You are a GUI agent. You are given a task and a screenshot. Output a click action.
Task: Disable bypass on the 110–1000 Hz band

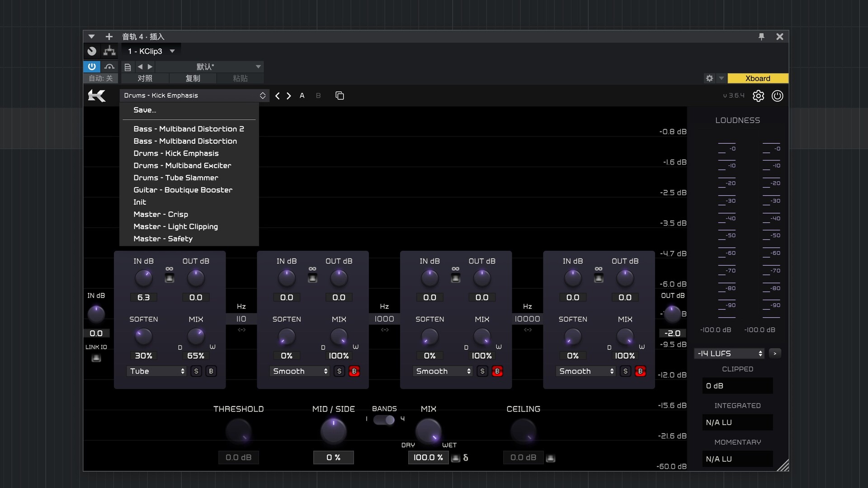tap(354, 371)
